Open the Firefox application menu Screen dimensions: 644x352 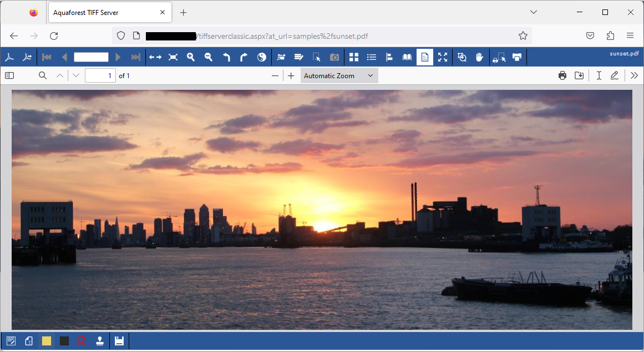(x=630, y=35)
